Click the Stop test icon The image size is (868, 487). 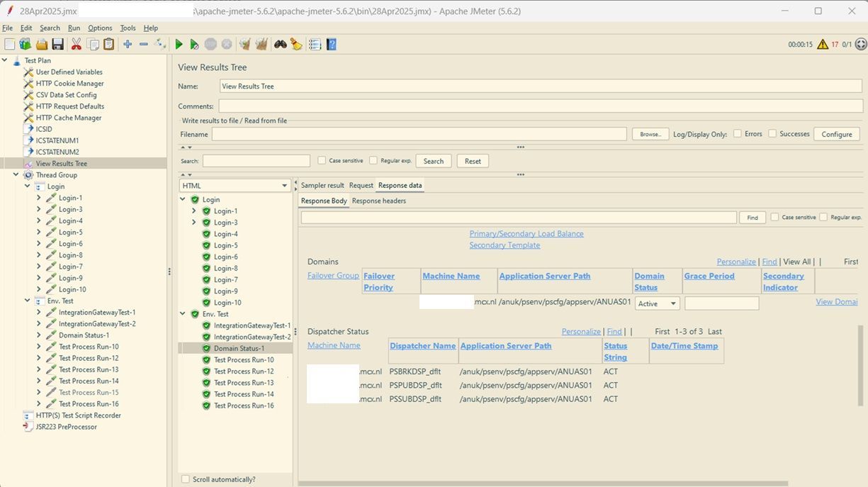[x=210, y=44]
